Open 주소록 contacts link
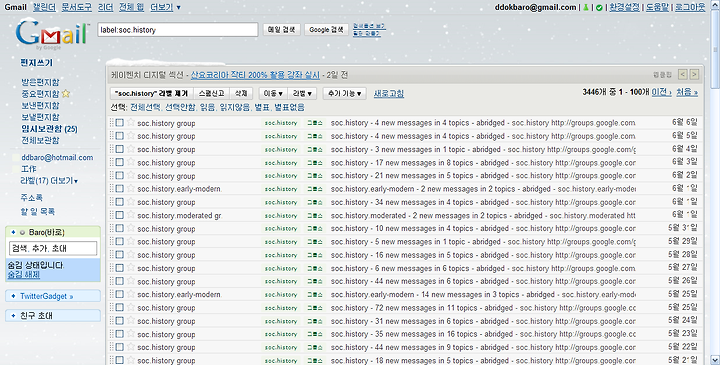 point(31,198)
